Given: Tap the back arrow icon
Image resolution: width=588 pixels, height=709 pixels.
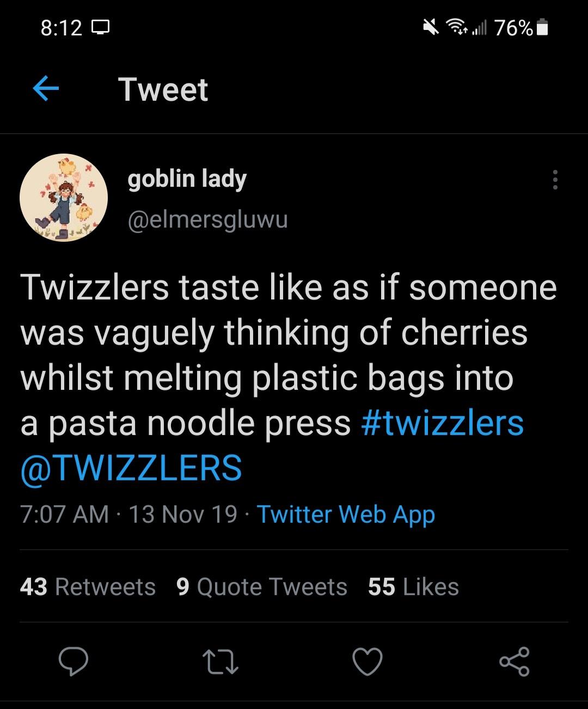Looking at the screenshot, I should (46, 89).
